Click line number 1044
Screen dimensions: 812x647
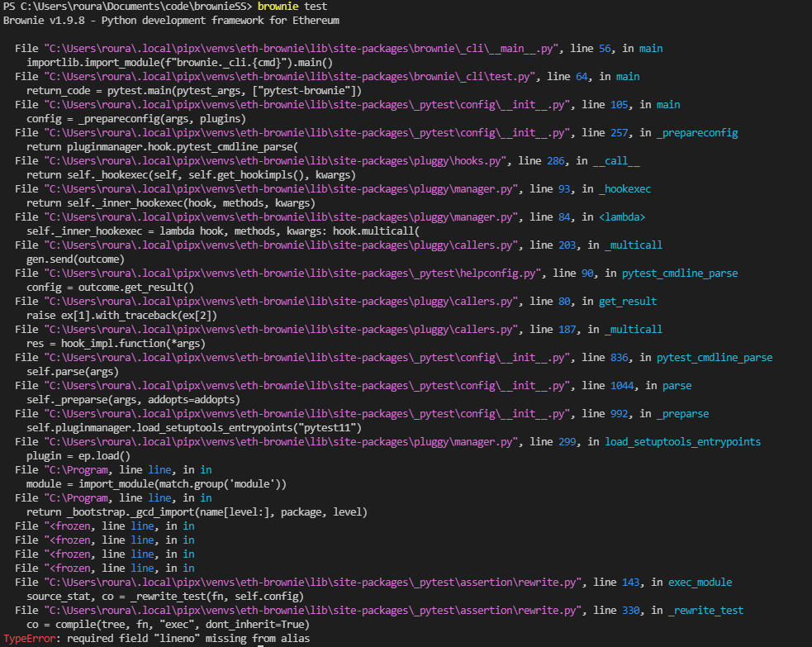[x=622, y=385]
